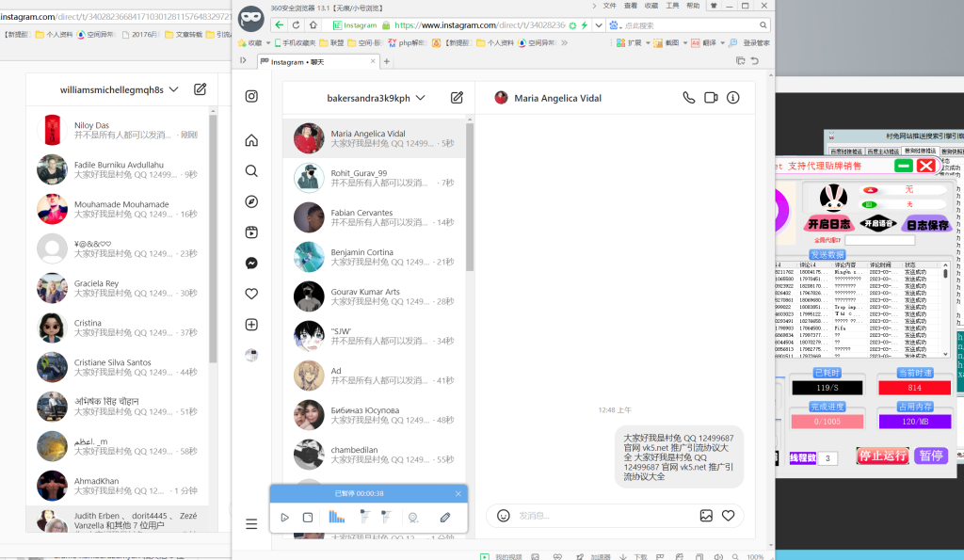Compose new message in bakersandra3k9kph inbox

[457, 98]
